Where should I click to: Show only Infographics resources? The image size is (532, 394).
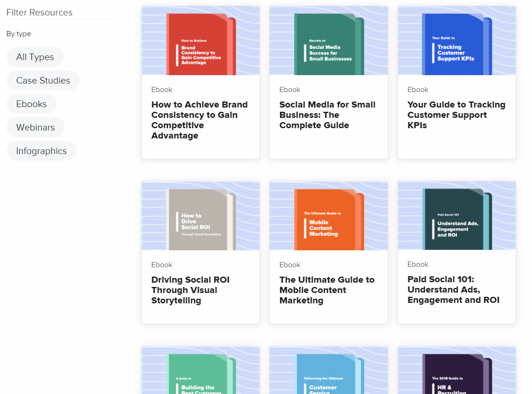(x=41, y=151)
